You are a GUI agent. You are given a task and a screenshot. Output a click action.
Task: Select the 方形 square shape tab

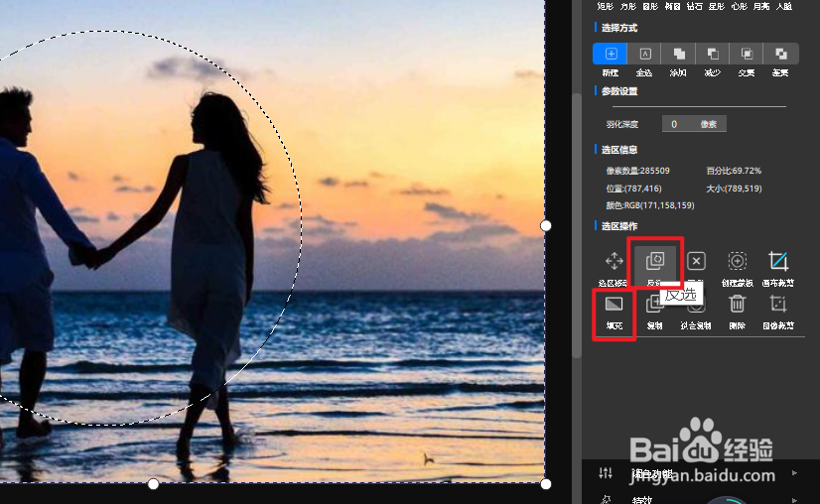[627, 6]
